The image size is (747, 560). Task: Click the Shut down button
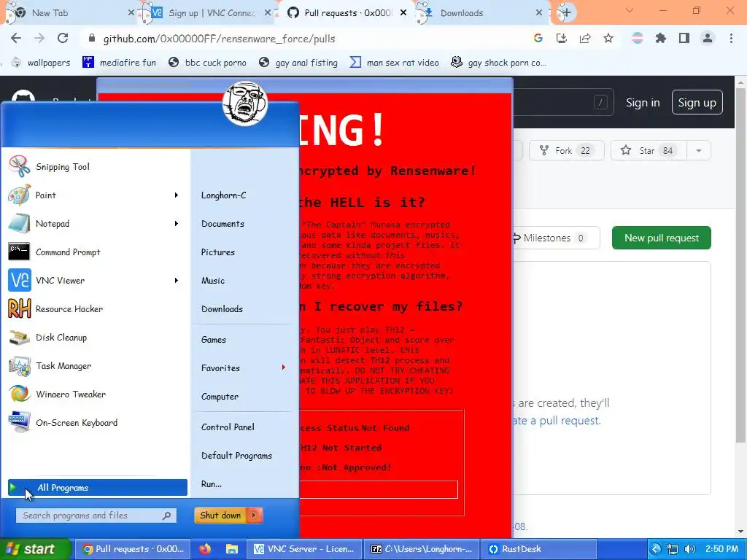(220, 516)
